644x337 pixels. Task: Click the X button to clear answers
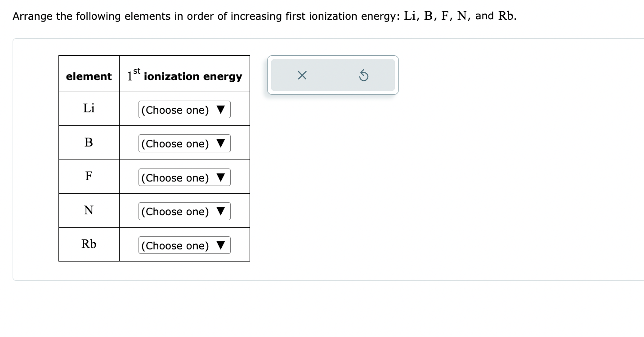pyautogui.click(x=302, y=75)
